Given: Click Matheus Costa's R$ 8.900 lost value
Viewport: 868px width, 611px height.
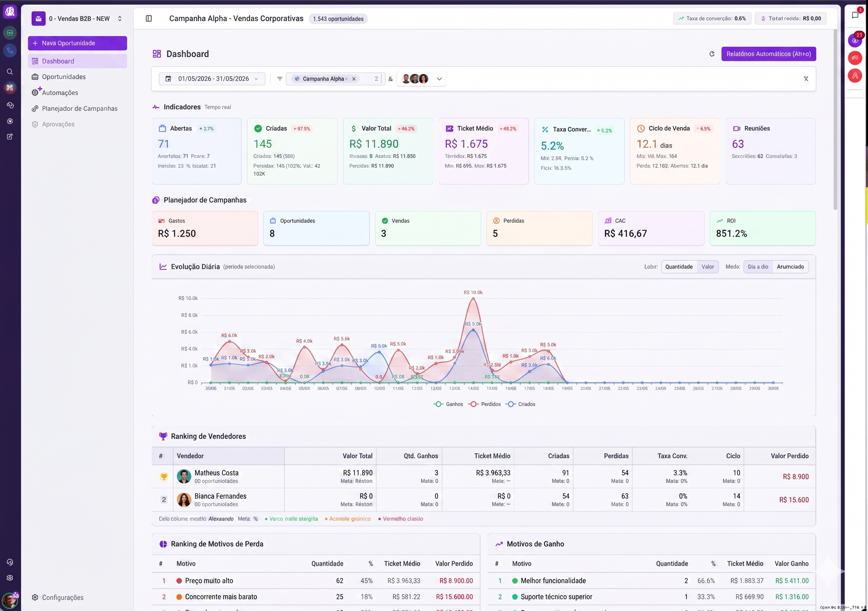Looking at the screenshot, I should [x=796, y=477].
